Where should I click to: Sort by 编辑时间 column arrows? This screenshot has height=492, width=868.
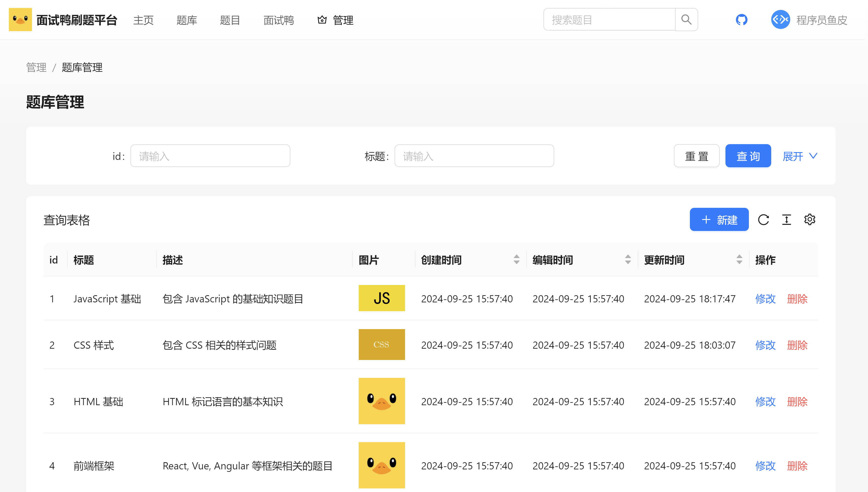click(x=628, y=260)
